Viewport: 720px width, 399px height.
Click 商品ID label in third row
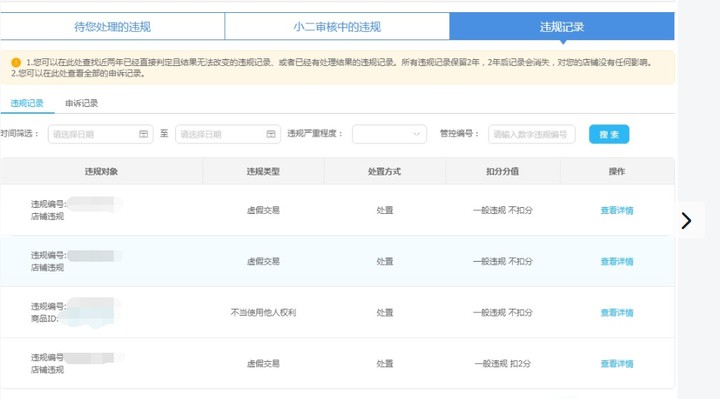[45, 319]
